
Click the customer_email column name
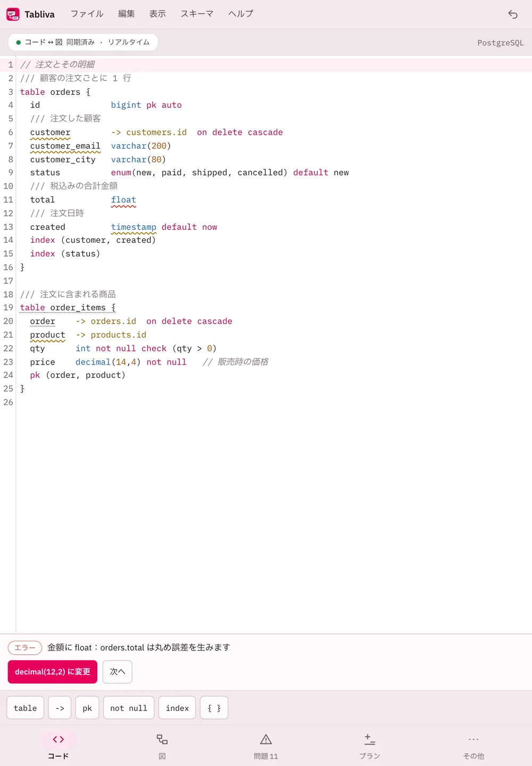(65, 146)
